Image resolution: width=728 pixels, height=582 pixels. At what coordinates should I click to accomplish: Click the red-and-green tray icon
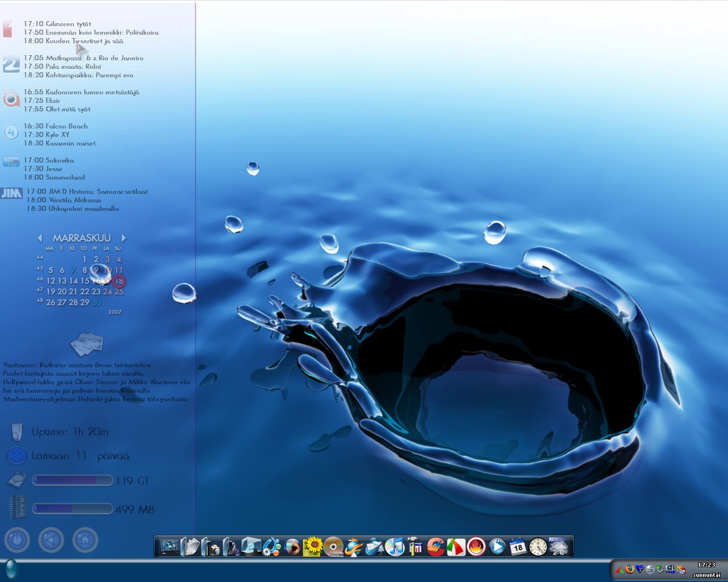(619, 569)
